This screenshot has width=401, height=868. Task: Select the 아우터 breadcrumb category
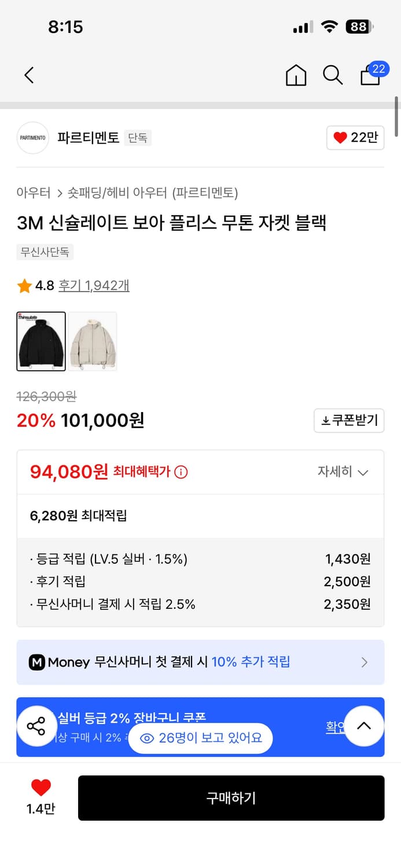click(x=33, y=191)
